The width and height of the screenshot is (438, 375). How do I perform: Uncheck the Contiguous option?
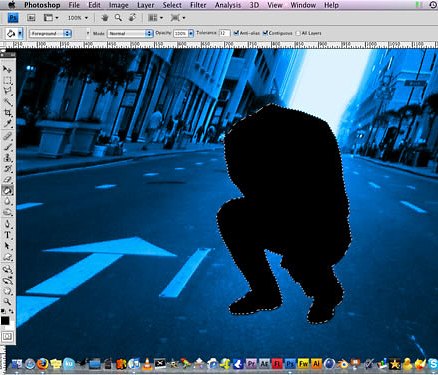point(265,33)
